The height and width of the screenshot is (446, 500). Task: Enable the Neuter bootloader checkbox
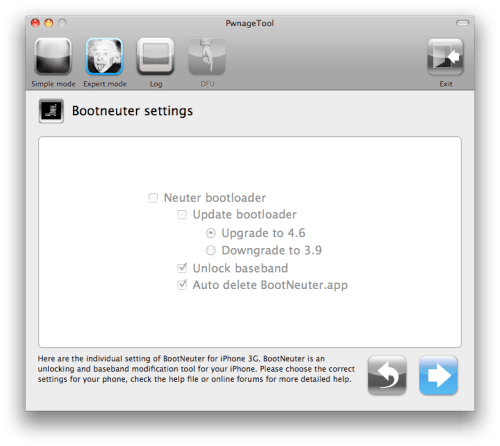pyautogui.click(x=153, y=198)
